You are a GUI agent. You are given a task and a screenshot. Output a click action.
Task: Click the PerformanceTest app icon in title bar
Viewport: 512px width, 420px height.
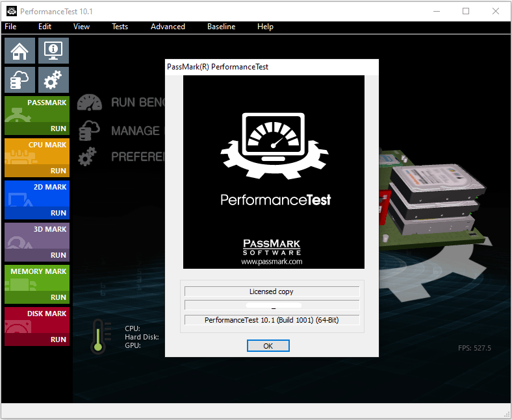(x=12, y=11)
